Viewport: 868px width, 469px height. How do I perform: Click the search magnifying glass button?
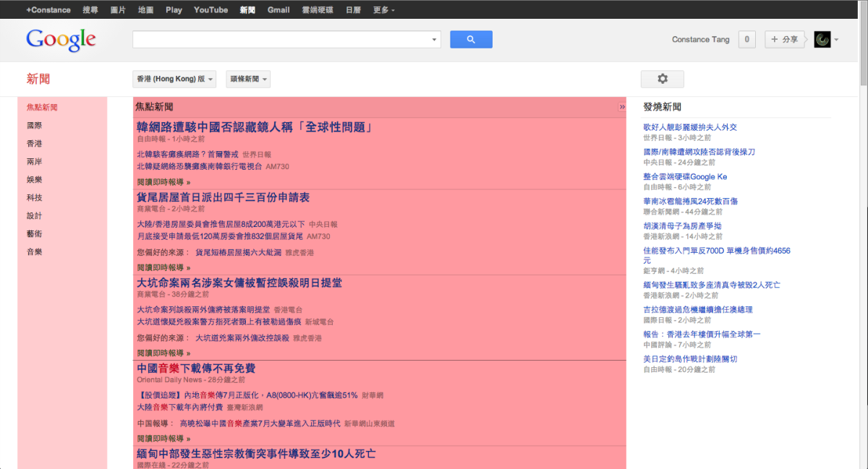471,39
